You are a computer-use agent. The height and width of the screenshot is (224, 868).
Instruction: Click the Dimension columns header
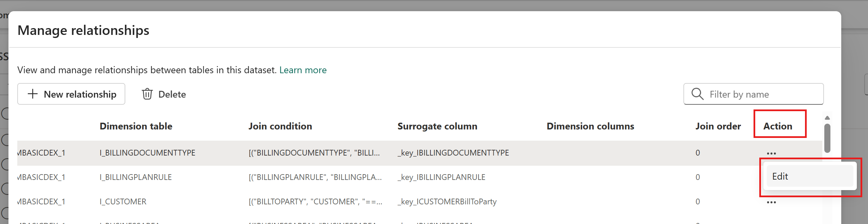[590, 126]
